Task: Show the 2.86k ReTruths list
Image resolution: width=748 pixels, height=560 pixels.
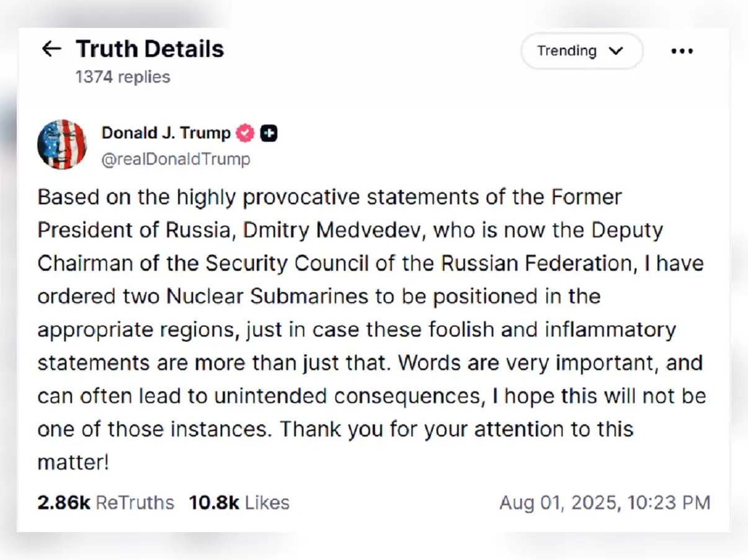Action: coord(106,502)
